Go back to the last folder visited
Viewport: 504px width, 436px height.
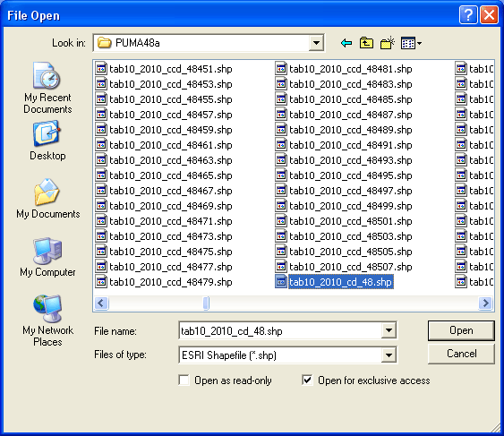[x=346, y=43]
